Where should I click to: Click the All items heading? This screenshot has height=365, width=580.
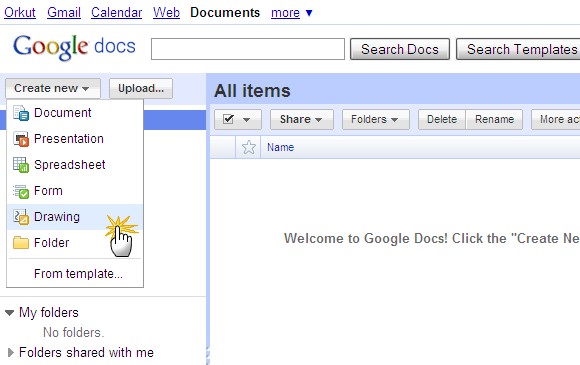click(x=252, y=91)
